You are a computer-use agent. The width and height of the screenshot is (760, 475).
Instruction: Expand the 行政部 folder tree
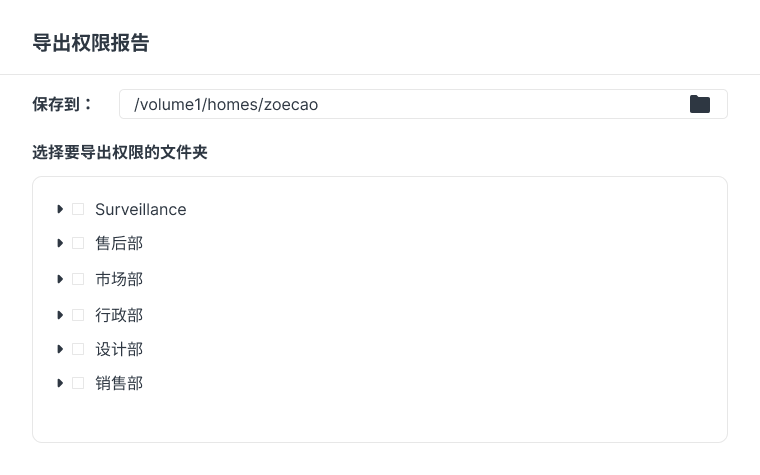61,315
